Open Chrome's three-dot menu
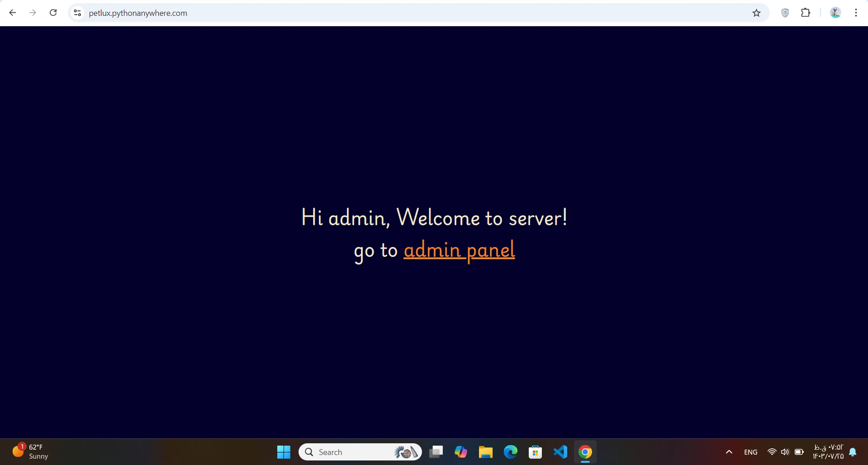868x465 pixels. click(x=856, y=13)
